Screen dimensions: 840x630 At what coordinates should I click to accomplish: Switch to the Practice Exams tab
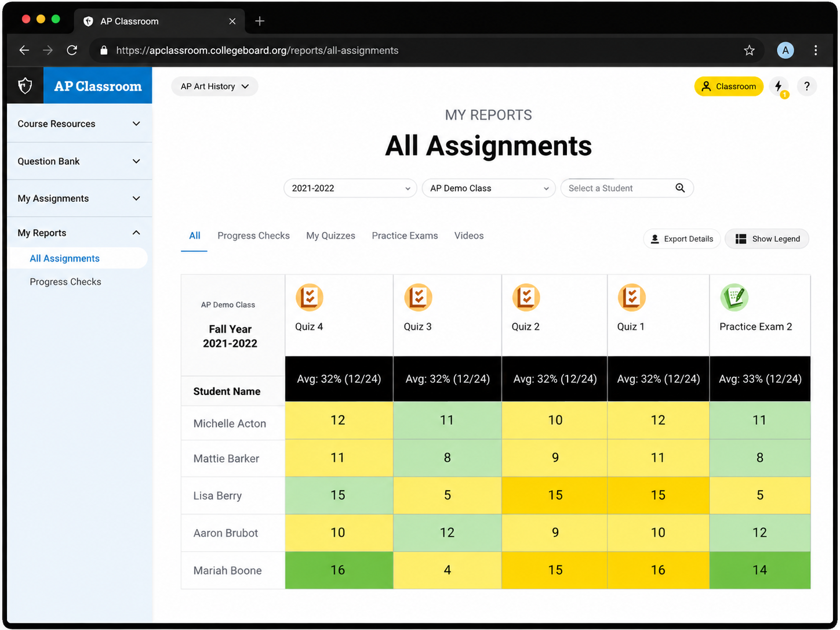405,236
